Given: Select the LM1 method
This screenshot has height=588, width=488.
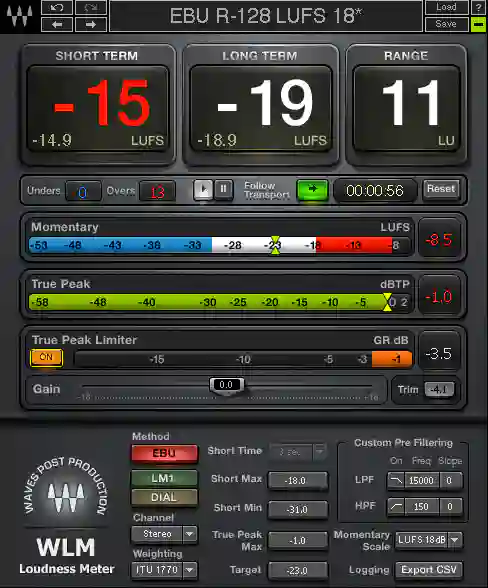Looking at the screenshot, I should coord(164,478).
